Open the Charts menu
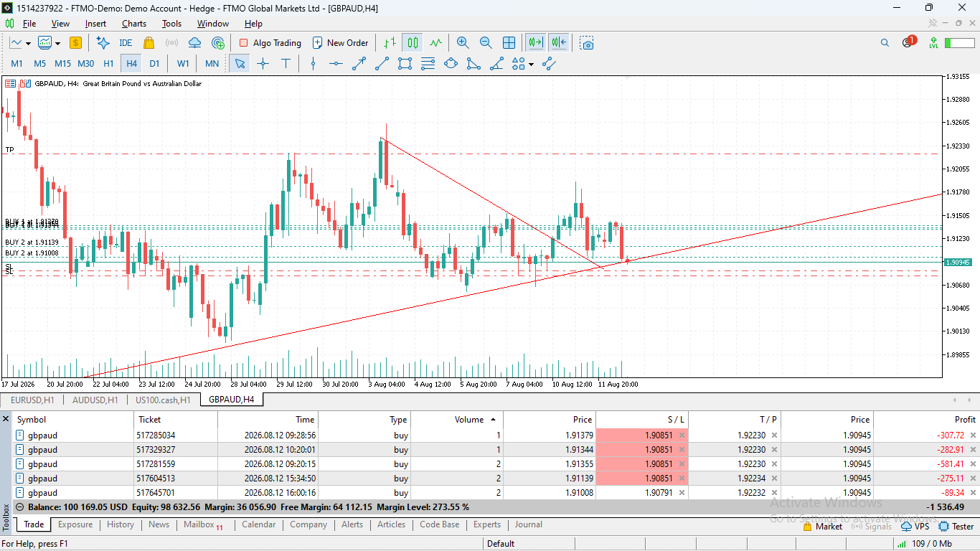Image resolution: width=980 pixels, height=551 pixels. click(133, 24)
